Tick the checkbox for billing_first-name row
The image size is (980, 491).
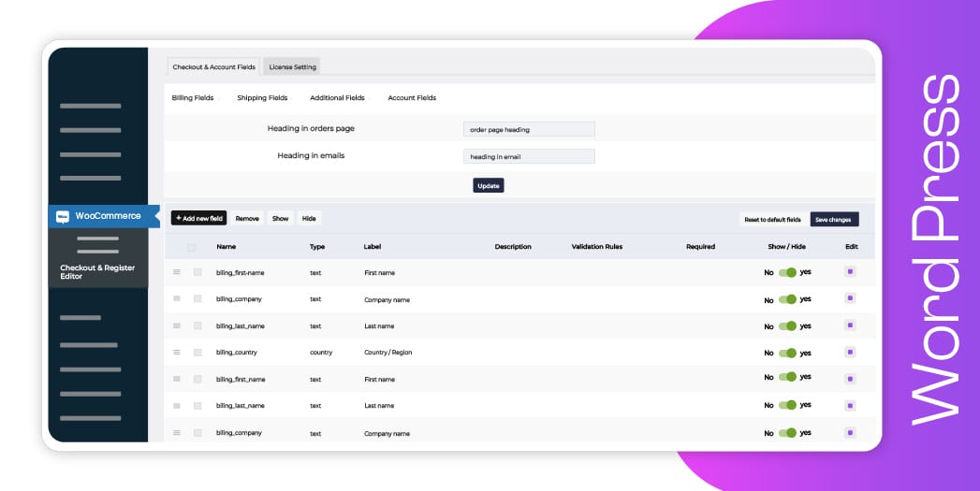(197, 272)
